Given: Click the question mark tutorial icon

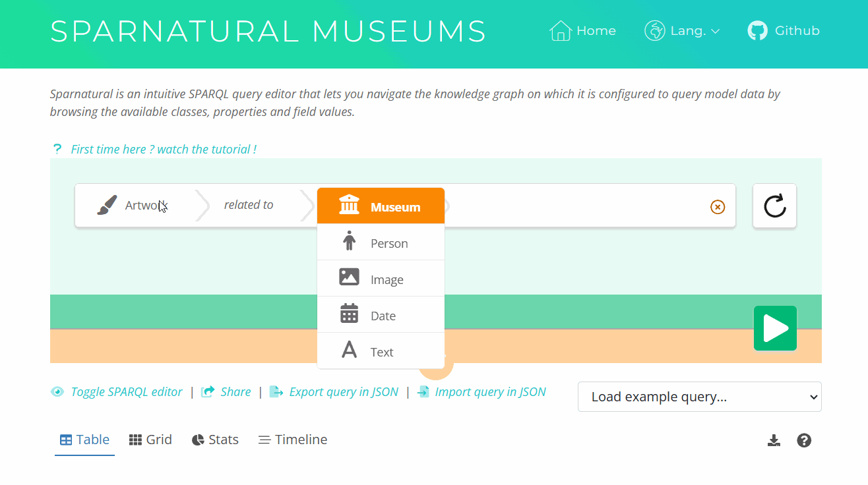Looking at the screenshot, I should click(x=57, y=149).
